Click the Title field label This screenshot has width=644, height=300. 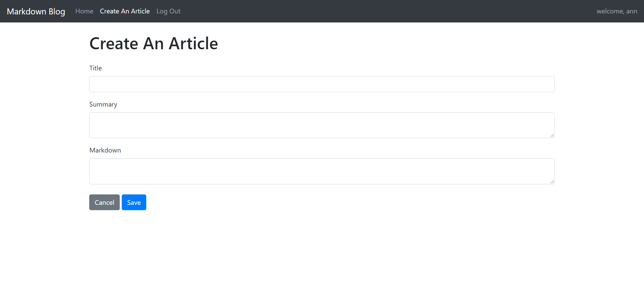pyautogui.click(x=95, y=68)
